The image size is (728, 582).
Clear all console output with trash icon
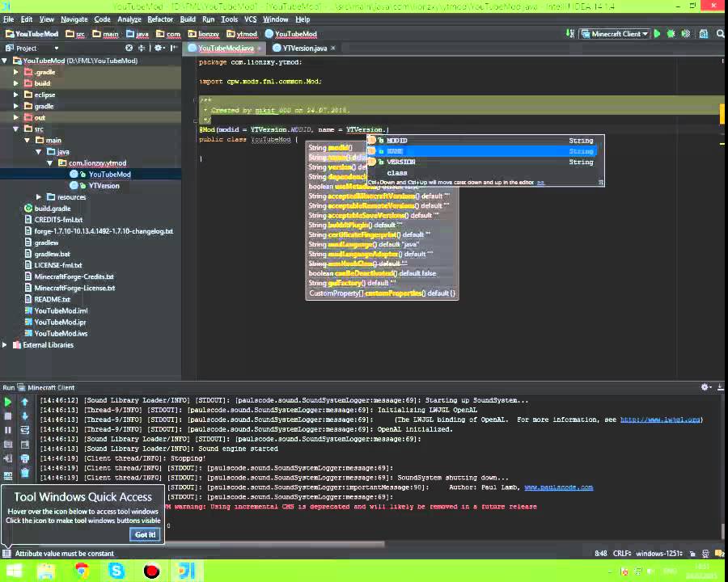tap(25, 473)
